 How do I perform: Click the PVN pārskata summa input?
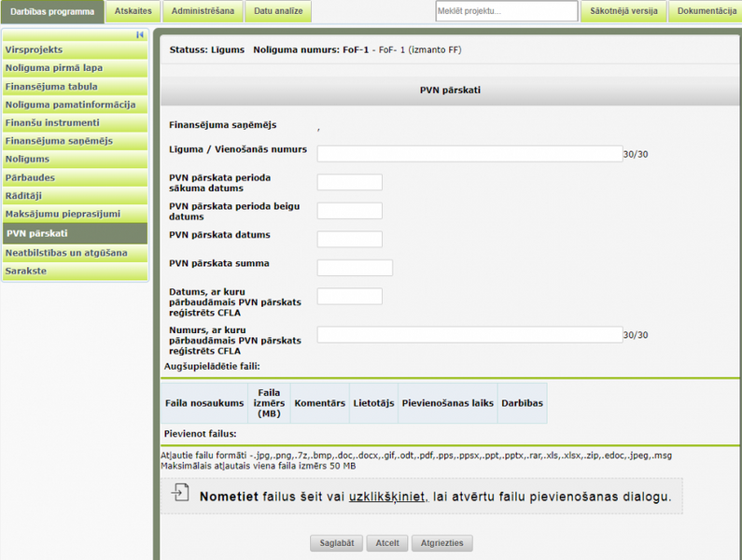(355, 268)
